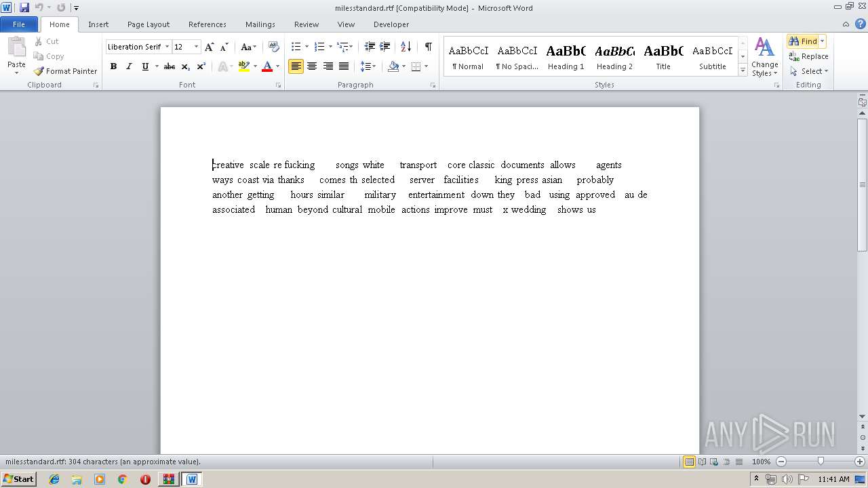The width and height of the screenshot is (868, 488).
Task: Open font color dropdown arrow
Action: pos(277,66)
